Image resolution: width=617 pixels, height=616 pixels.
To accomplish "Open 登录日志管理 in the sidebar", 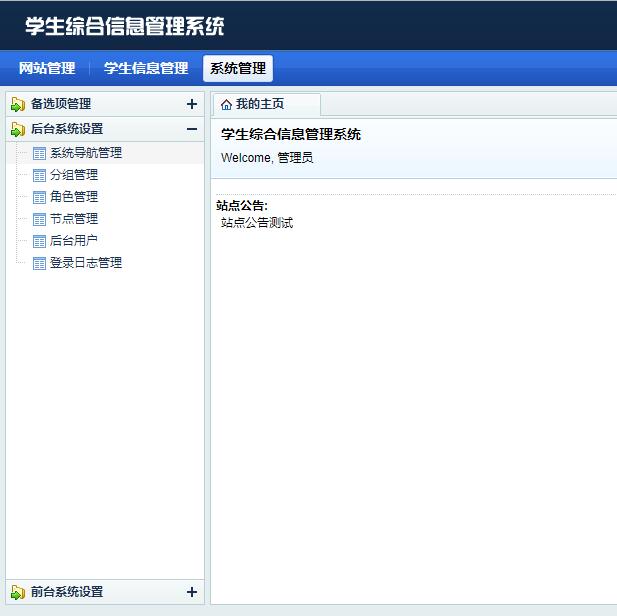I will (x=86, y=263).
